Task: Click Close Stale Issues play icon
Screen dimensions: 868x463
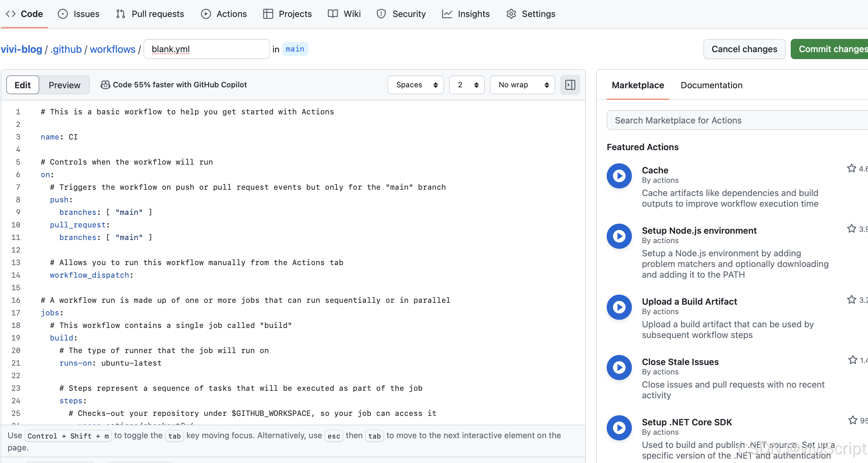Action: click(619, 368)
